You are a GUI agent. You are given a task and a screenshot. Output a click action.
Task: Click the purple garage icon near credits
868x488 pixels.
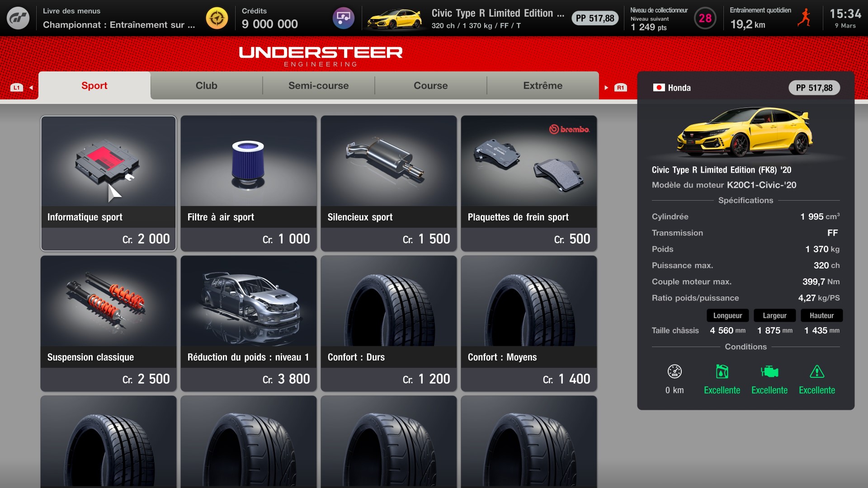click(344, 18)
